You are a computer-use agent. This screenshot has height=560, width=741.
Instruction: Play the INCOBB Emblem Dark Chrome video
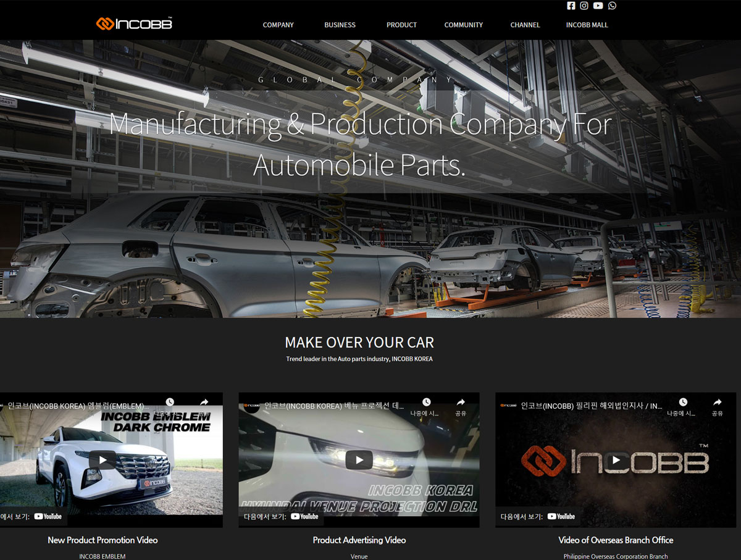coord(103,460)
